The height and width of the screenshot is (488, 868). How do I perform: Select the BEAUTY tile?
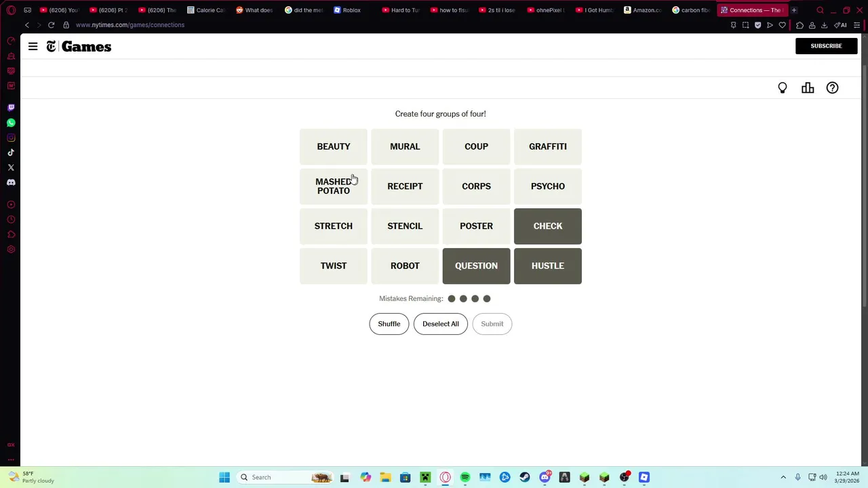[334, 146]
